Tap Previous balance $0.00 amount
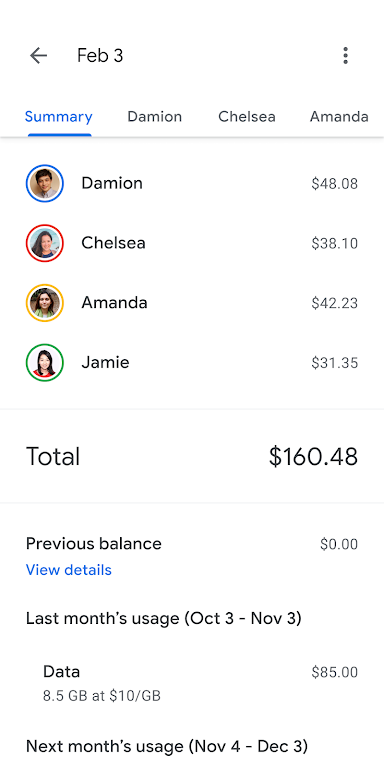Viewport: 384px width, 768px height. pos(339,544)
